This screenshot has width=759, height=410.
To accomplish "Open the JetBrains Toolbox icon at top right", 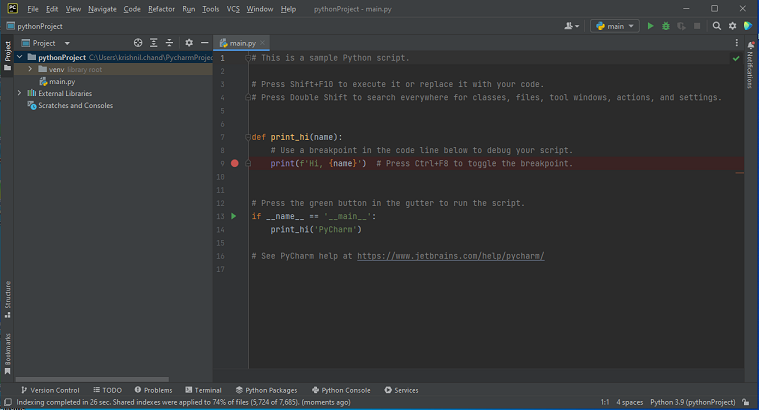I will (748, 26).
